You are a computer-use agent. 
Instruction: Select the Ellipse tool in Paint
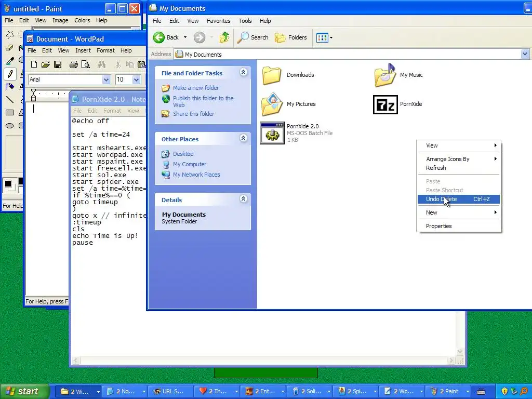coord(10,126)
